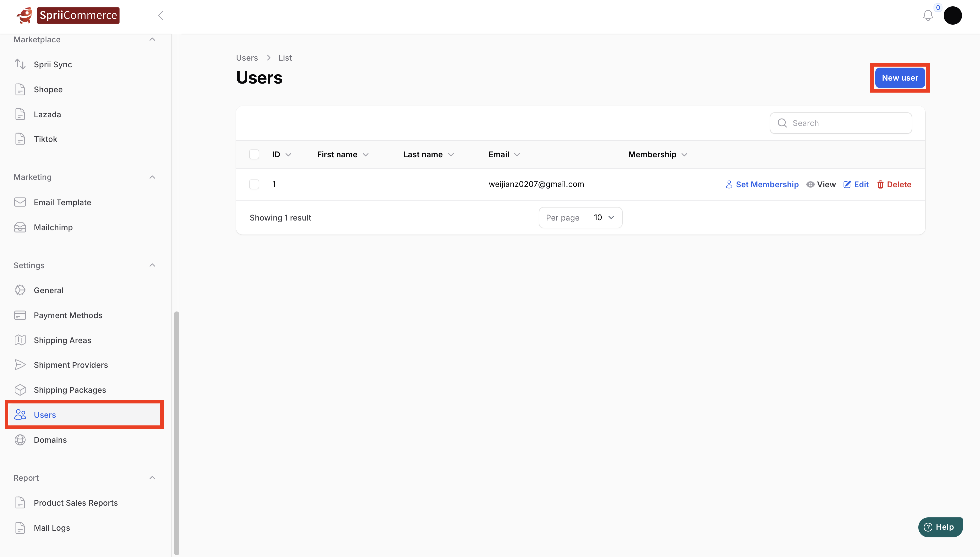The width and height of the screenshot is (980, 557).
Task: Click the Shipping Packages box icon
Action: (20, 390)
